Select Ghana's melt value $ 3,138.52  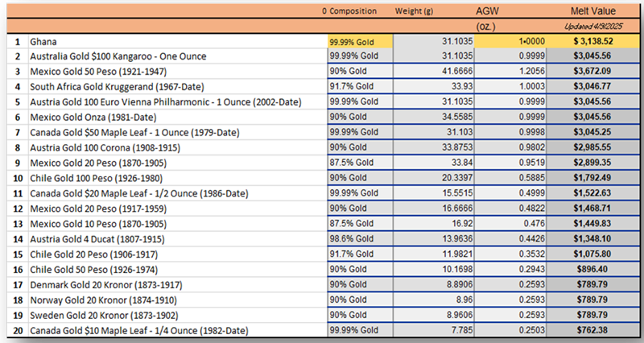click(593, 42)
